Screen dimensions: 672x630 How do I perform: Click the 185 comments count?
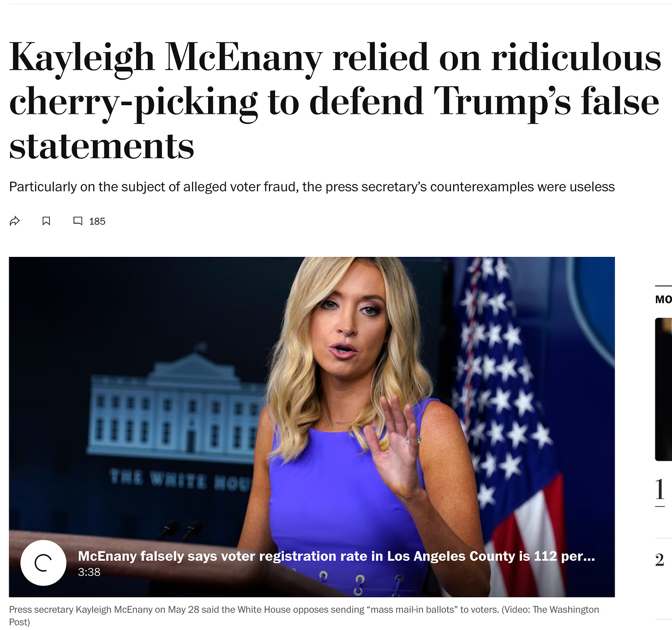tap(97, 221)
